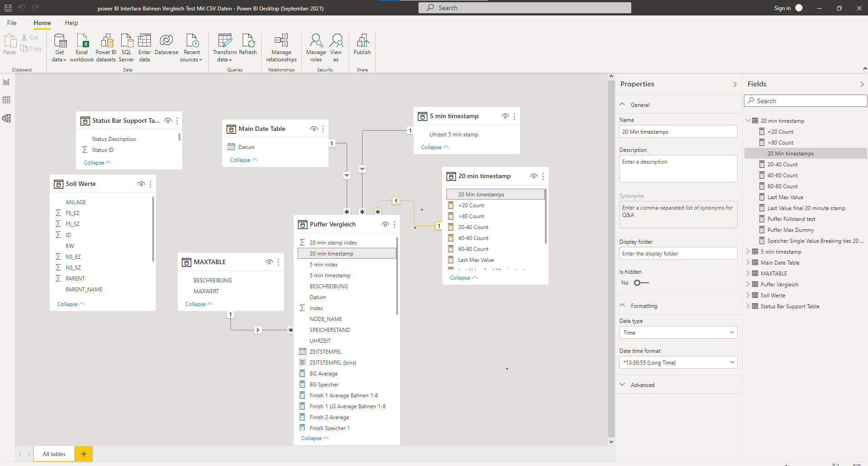Collapse the Soll Werte table card

(x=71, y=304)
